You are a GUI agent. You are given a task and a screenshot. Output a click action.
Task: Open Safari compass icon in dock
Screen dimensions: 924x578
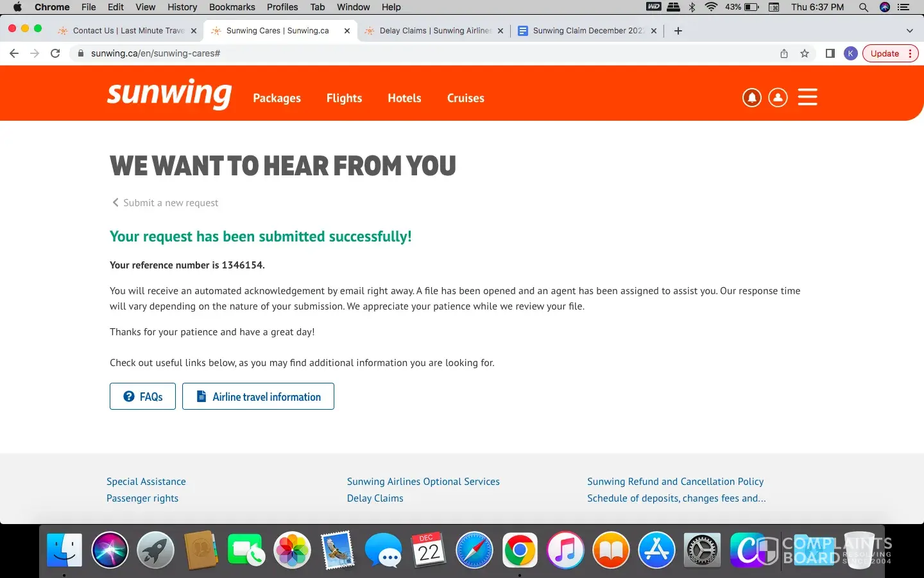click(474, 550)
